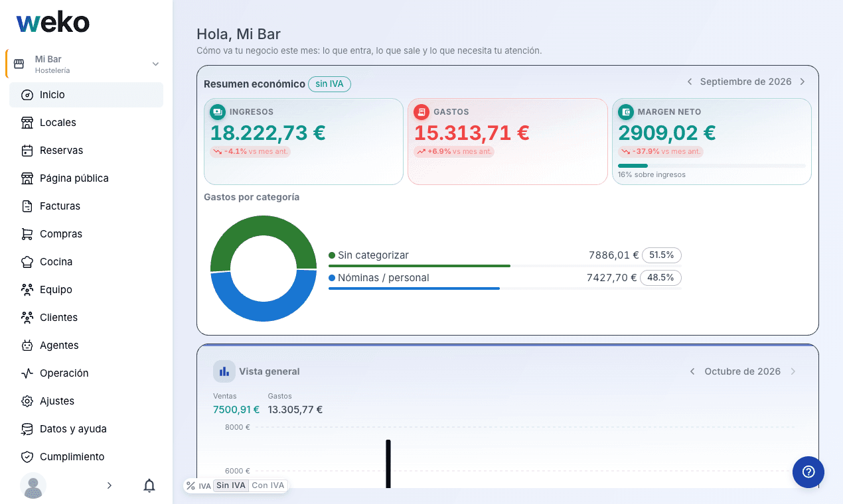Click the 15.313,71 € expenses amount
Screen dimensions: 843x504
point(472,133)
